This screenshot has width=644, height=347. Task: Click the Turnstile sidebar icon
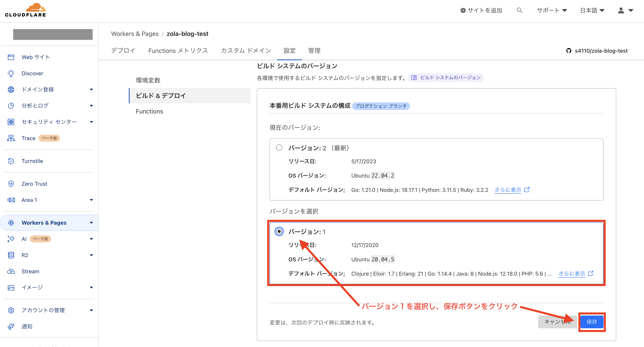tap(11, 161)
